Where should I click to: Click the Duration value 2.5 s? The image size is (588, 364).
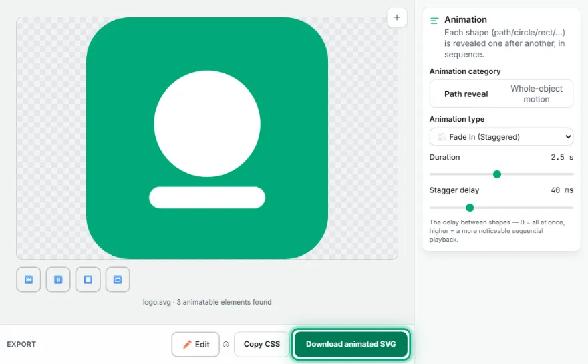point(562,157)
